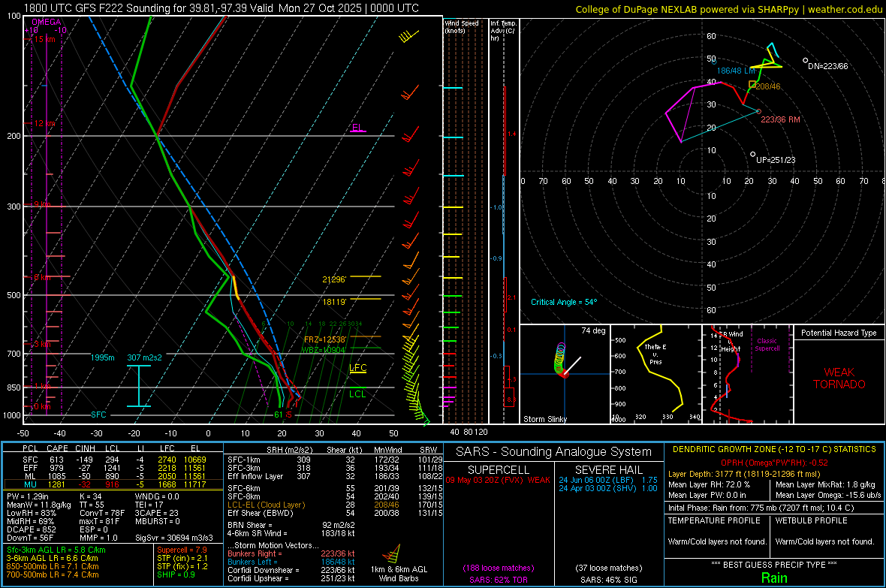This screenshot has width=886, height=588.
Task: Click the green LCL level marker
Action: pos(358,394)
